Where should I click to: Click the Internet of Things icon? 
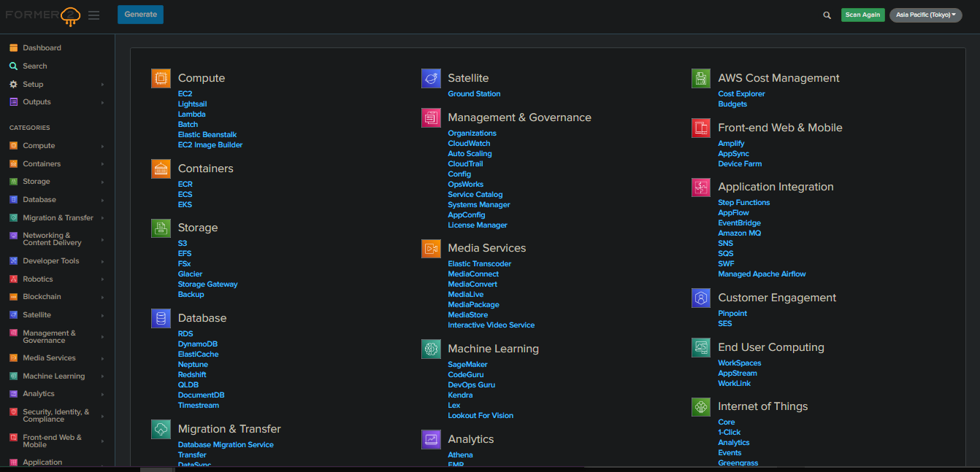point(701,406)
